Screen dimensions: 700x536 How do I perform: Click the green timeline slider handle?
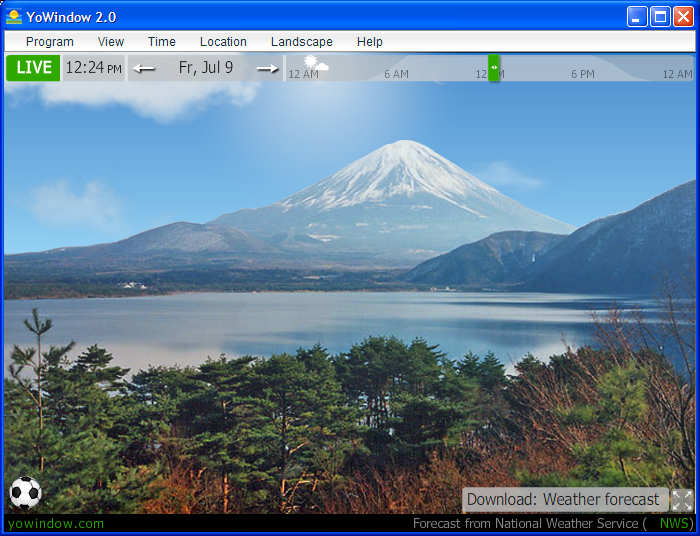tap(494, 68)
